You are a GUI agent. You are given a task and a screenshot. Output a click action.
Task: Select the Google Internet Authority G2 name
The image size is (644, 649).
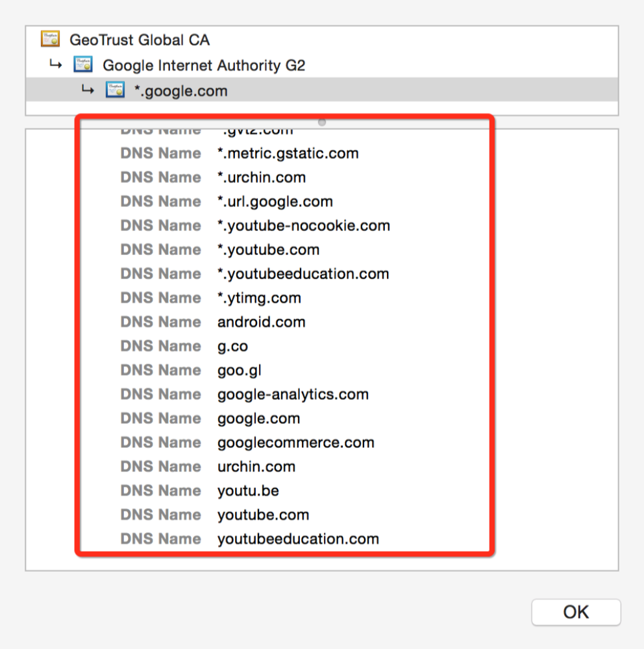(204, 66)
